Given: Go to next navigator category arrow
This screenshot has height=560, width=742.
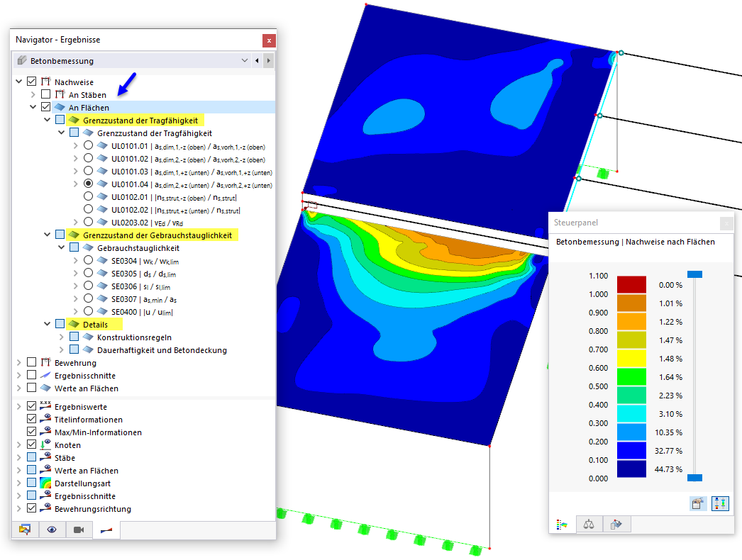Looking at the screenshot, I should 269,60.
